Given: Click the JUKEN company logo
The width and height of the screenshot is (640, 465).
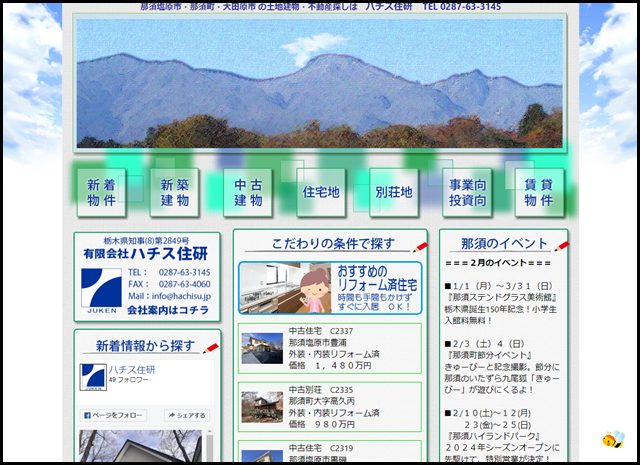Looking at the screenshot, I should (x=101, y=290).
